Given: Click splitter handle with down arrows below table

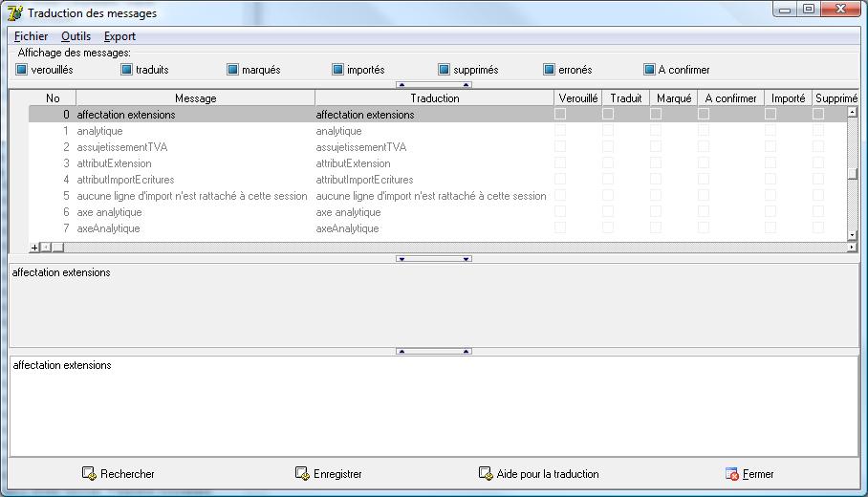Looking at the screenshot, I should tap(433, 258).
